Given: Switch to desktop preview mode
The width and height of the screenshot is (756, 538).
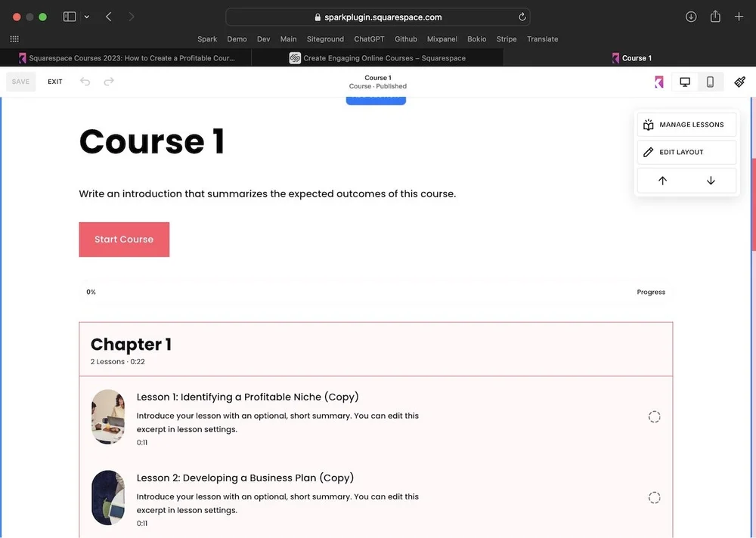Looking at the screenshot, I should click(683, 82).
